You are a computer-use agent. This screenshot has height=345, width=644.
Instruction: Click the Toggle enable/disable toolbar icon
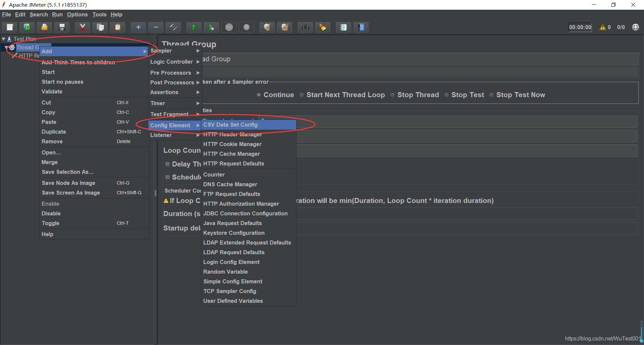[173, 27]
